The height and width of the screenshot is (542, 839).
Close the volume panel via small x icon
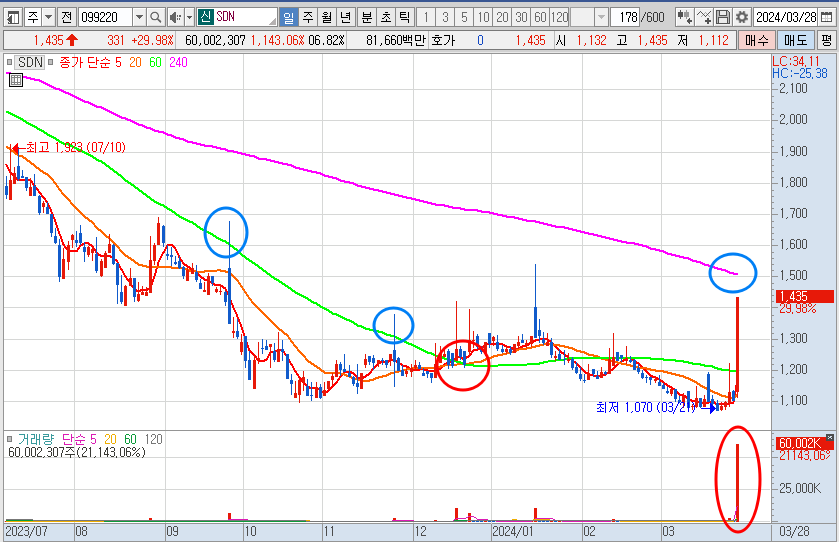coord(830,437)
